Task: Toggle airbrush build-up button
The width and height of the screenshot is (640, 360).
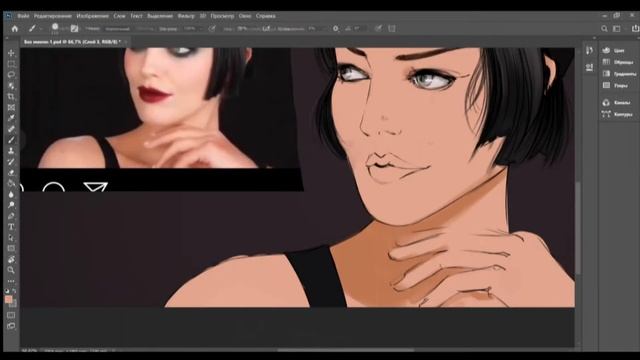Action: click(266, 29)
